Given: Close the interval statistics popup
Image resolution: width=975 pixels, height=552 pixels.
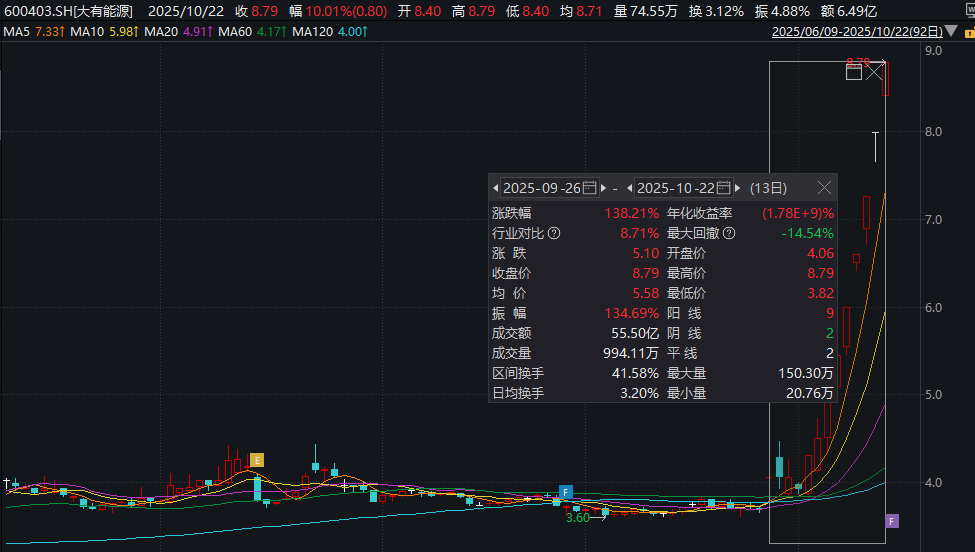Looking at the screenshot, I should (x=824, y=188).
